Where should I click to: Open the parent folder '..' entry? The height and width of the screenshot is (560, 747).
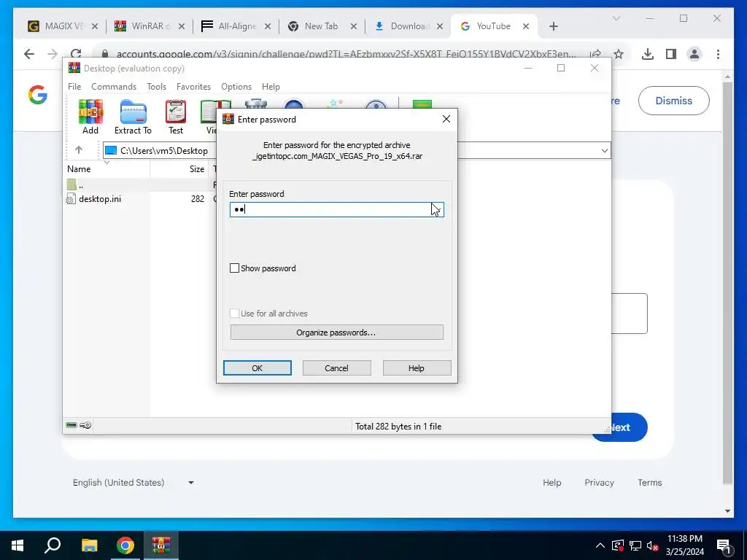click(x=75, y=184)
